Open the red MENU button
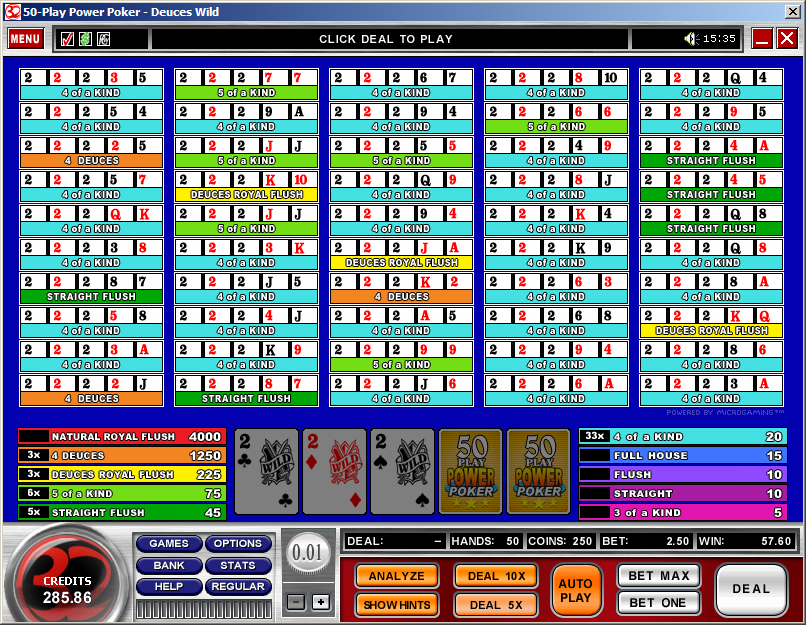806x625 pixels. (25, 39)
